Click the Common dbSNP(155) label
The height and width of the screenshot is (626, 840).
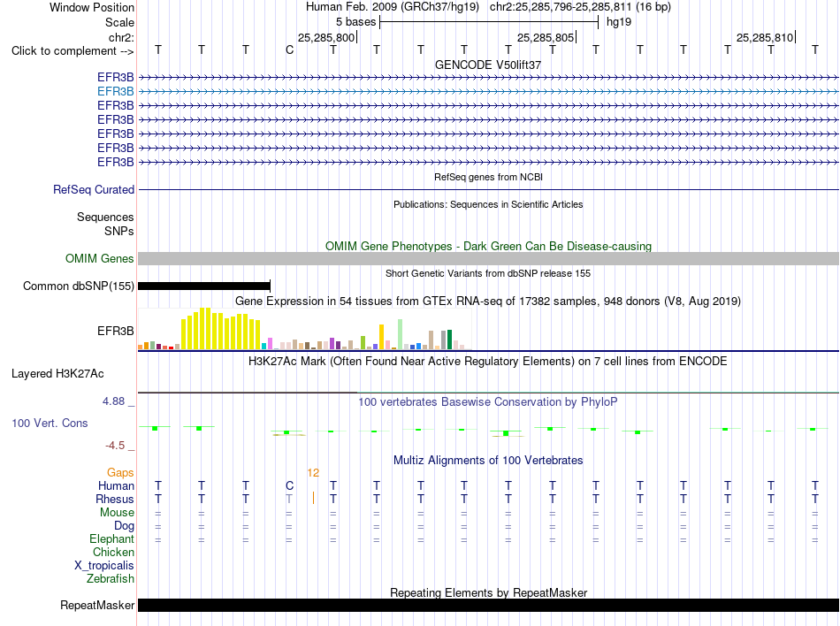[78, 286]
